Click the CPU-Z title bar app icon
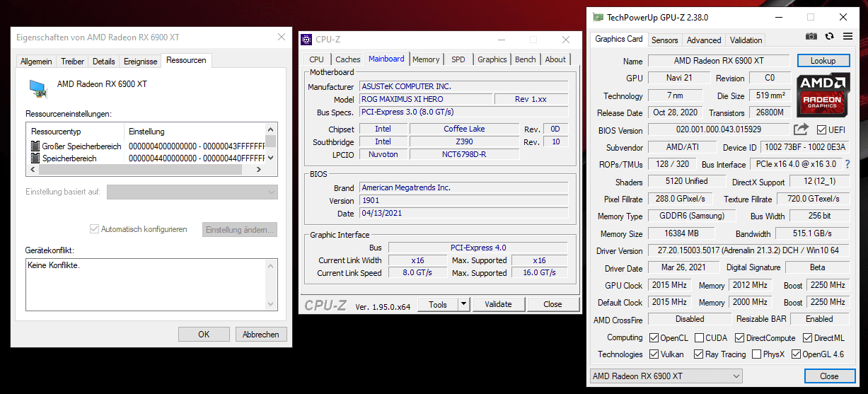Viewport: 868px width, 394px height. [306, 40]
